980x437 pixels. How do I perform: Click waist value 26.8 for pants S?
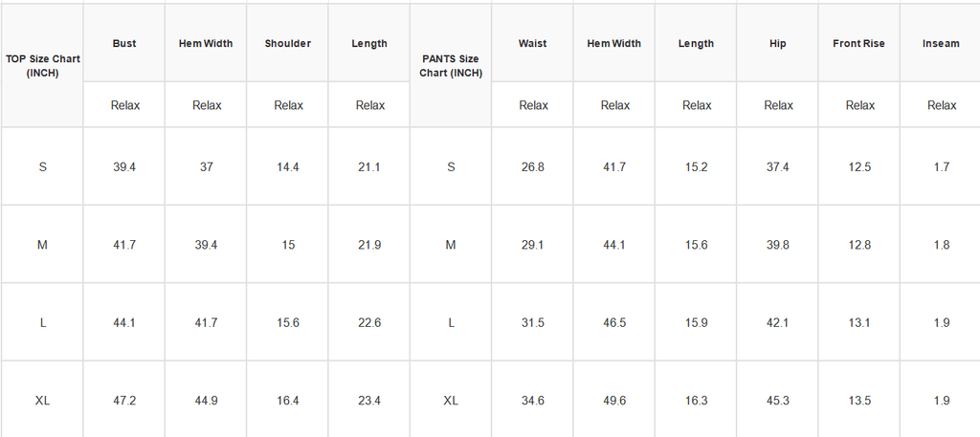tap(532, 166)
